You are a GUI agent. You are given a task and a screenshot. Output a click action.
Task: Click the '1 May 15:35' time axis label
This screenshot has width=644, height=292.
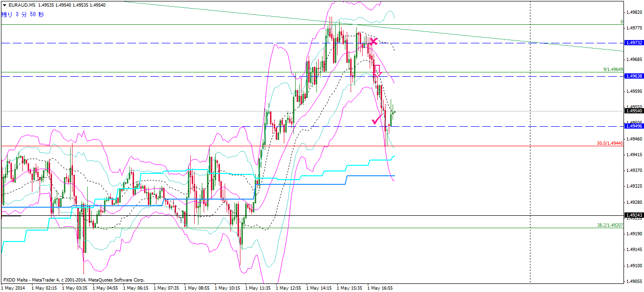pyautogui.click(x=349, y=288)
